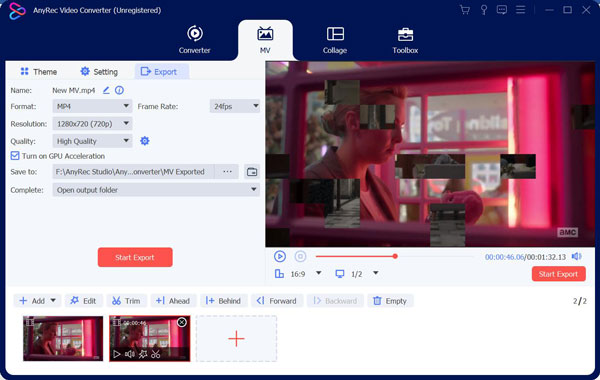Toggle the Turn on GPU Acceleration checkbox
The width and height of the screenshot is (600, 380).
coord(15,156)
